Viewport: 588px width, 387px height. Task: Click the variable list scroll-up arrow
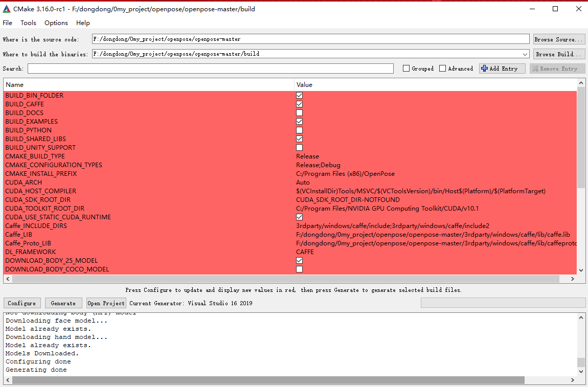pos(581,82)
